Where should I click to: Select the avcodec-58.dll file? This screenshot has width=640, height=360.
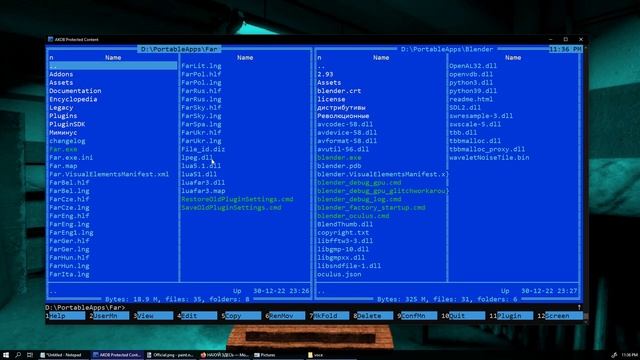click(x=345, y=124)
